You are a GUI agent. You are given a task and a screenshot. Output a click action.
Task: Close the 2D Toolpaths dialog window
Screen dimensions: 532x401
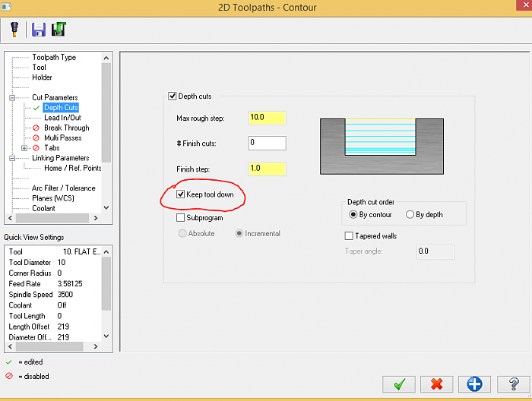tap(525, 5)
